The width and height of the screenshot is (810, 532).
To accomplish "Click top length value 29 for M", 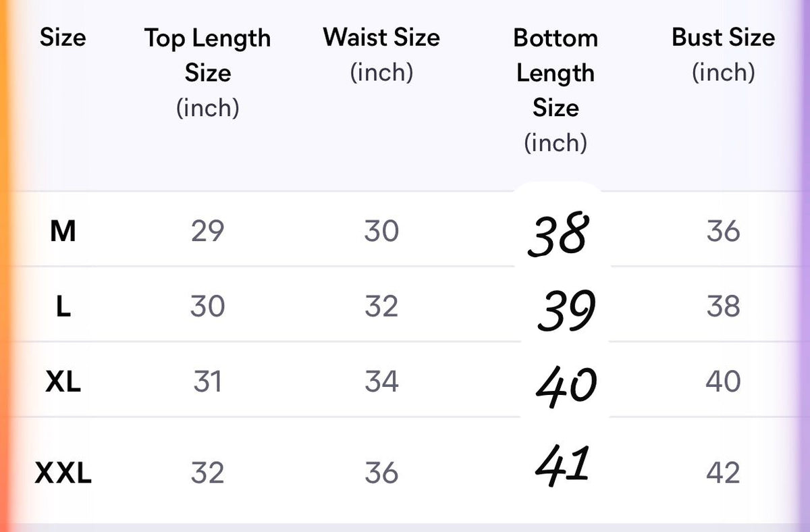I will tap(207, 232).
